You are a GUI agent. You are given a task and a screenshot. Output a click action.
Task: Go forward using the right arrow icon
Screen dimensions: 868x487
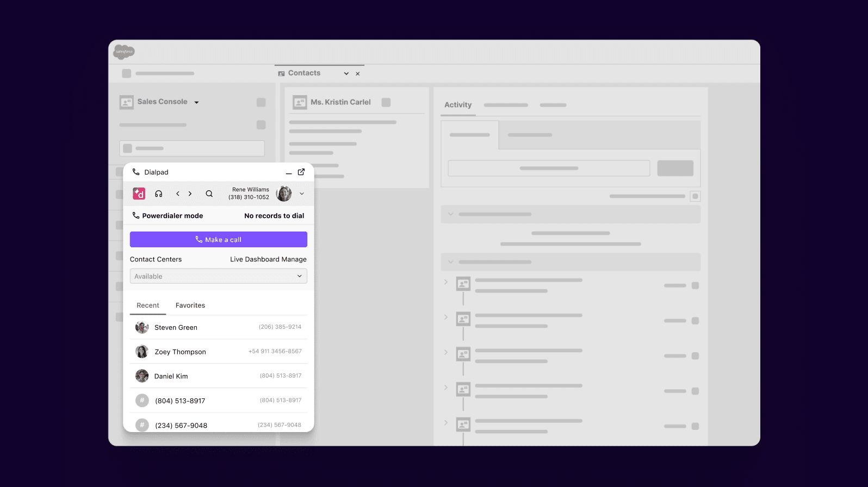click(x=190, y=193)
